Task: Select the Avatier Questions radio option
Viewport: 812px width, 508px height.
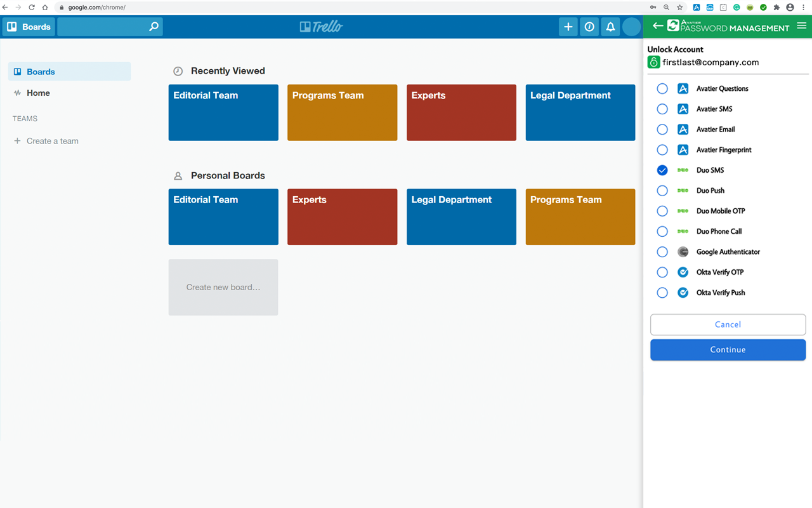Action: click(662, 88)
